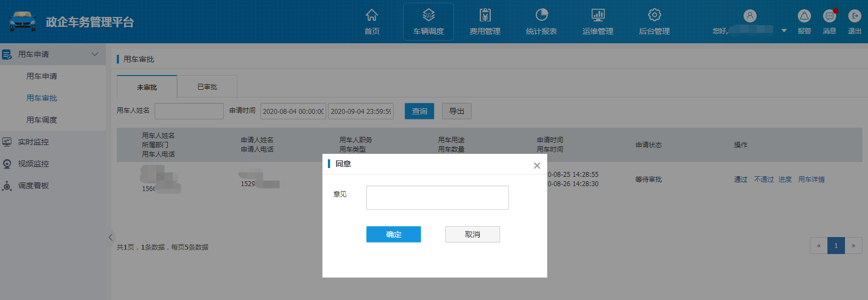Viewport: 868px width, 300px height.
Task: Click the 报警 alarm bell icon
Action: coord(804,16)
